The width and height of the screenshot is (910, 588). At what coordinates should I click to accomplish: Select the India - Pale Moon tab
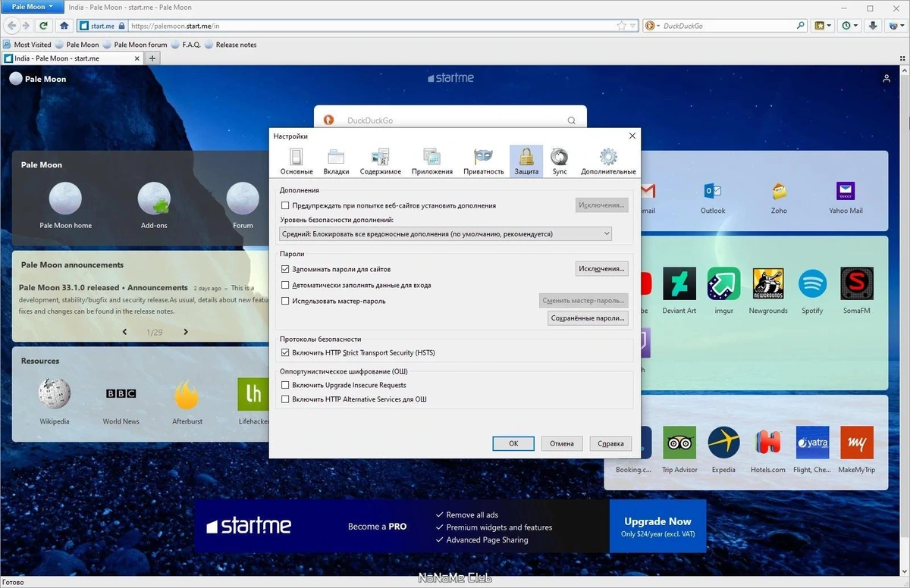[x=72, y=58]
